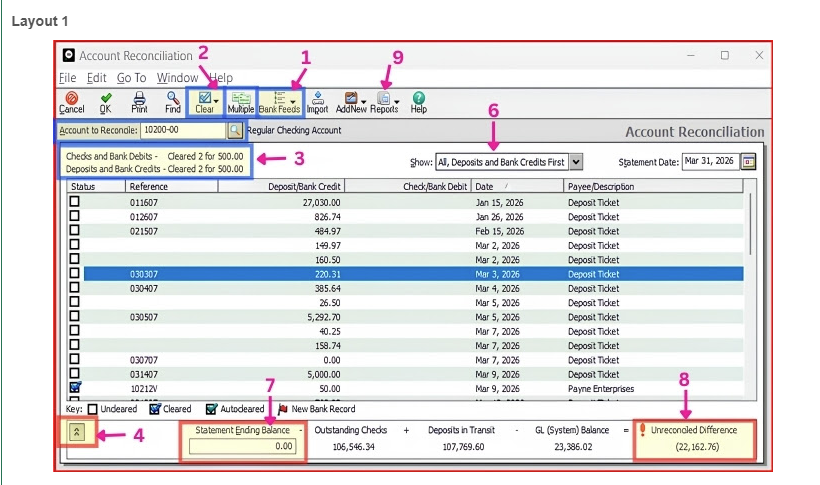The height and width of the screenshot is (485, 820).
Task: Open the AddNew dropdown arrow
Action: 363,102
